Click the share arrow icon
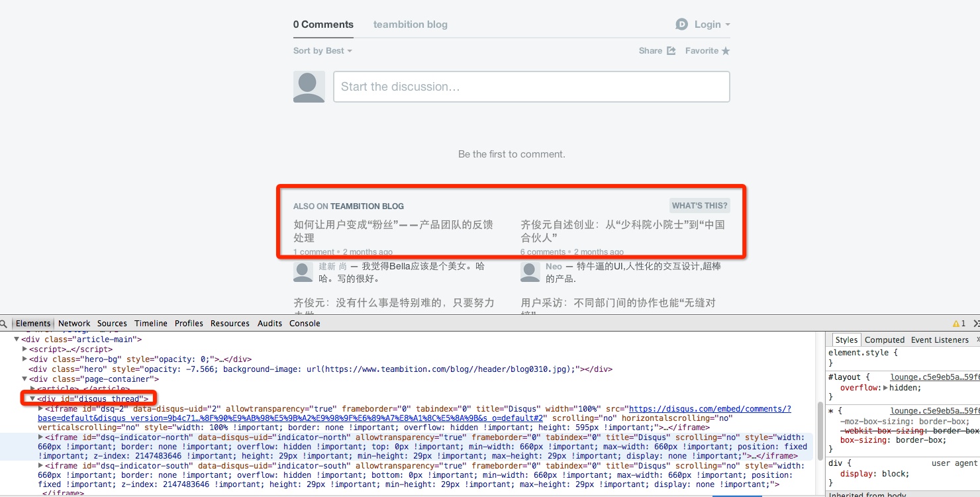 pos(671,51)
